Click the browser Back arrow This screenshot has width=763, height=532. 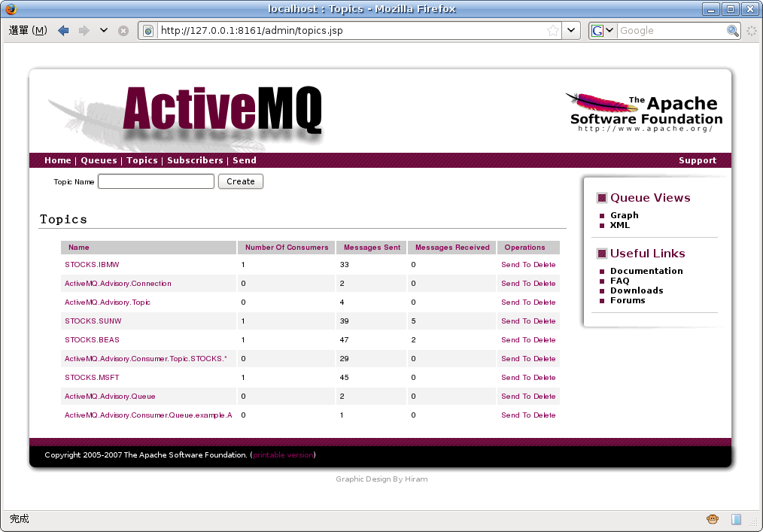[x=63, y=31]
